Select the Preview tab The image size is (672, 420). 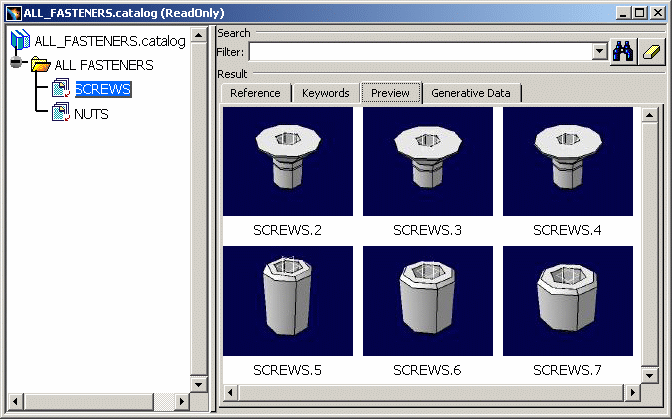390,93
